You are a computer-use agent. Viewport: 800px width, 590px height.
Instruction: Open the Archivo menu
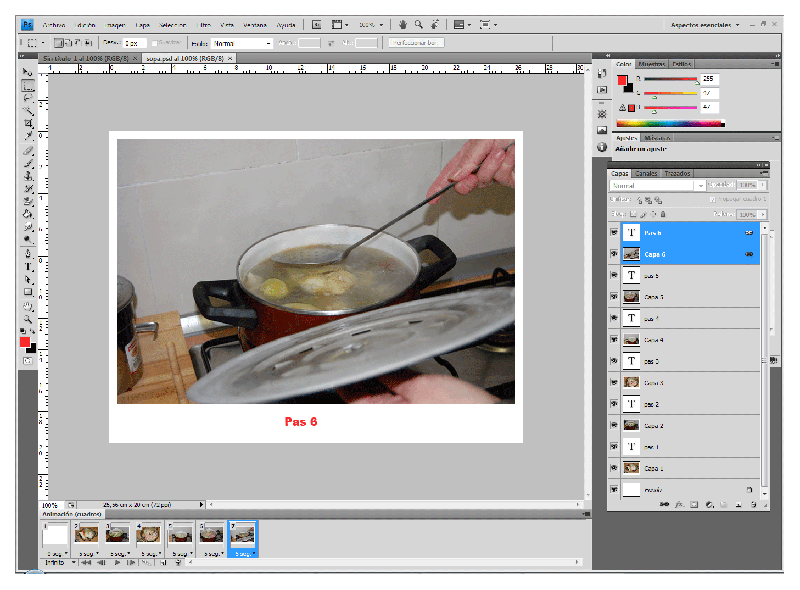point(54,24)
